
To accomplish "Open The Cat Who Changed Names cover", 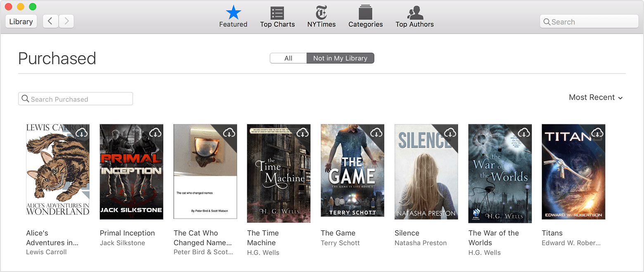I will (205, 171).
